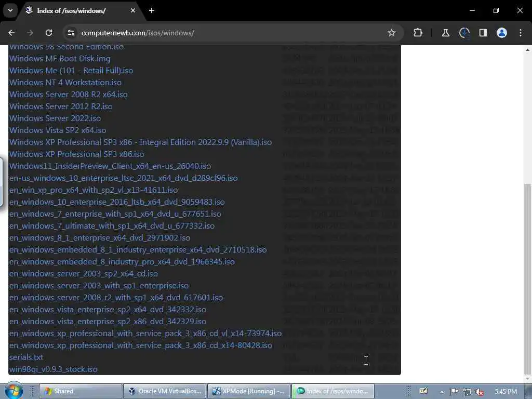This screenshot has height=399, width=532.
Task: Open the Chrome profile avatar
Action: (502, 33)
